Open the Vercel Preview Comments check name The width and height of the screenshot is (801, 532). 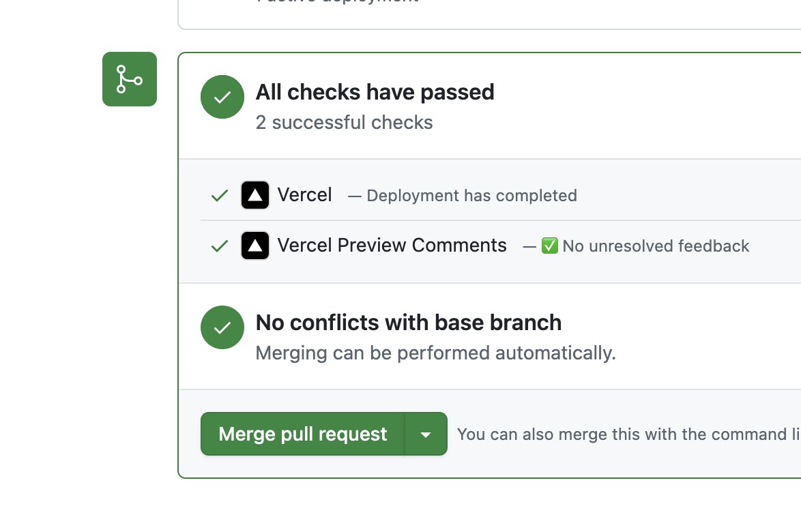click(x=392, y=245)
